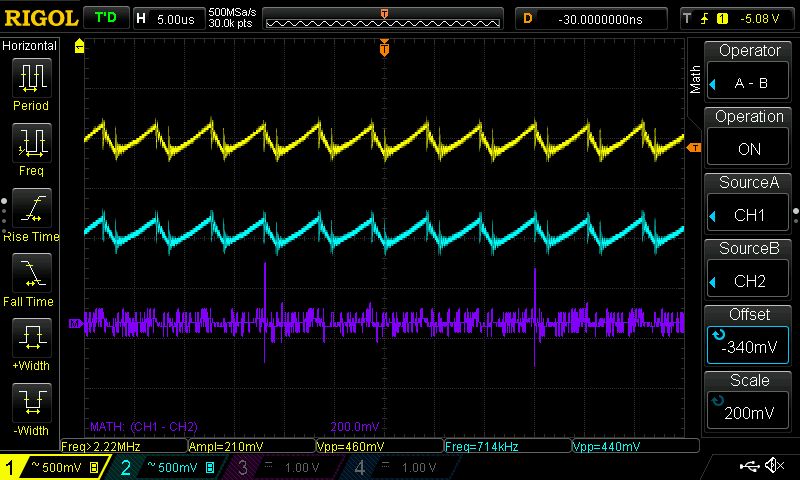Select channel 2 500mV tab
The width and height of the screenshot is (800, 480).
click(x=168, y=467)
